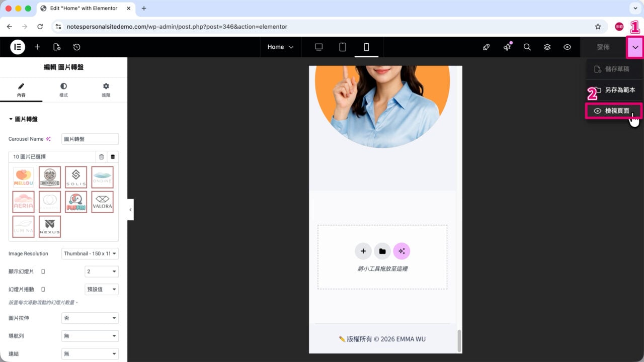Open the 幻燈片捲動 dropdown
The image size is (644, 362).
pyautogui.click(x=102, y=289)
